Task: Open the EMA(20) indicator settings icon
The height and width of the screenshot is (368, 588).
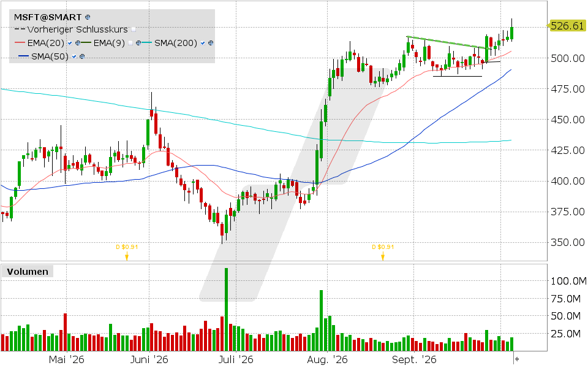Action: (78, 43)
